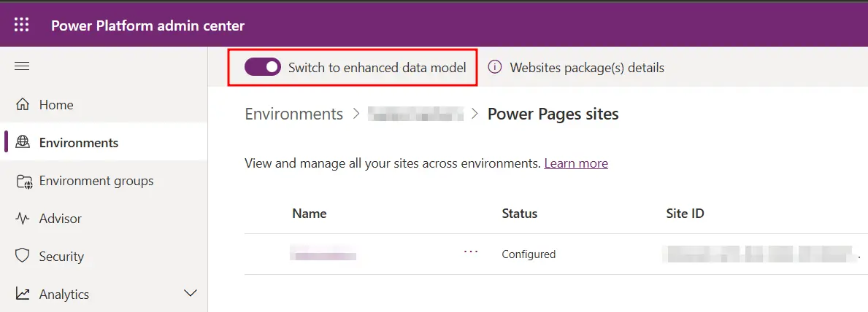Toggle the Switch to enhanced data model switch
Image resolution: width=868 pixels, height=312 pixels.
tap(263, 68)
